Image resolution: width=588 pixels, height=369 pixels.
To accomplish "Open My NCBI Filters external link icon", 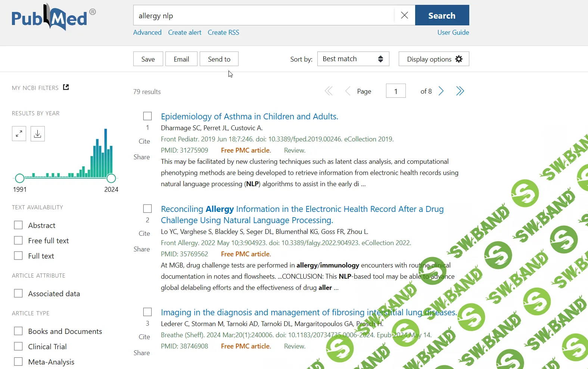I will click(x=66, y=87).
